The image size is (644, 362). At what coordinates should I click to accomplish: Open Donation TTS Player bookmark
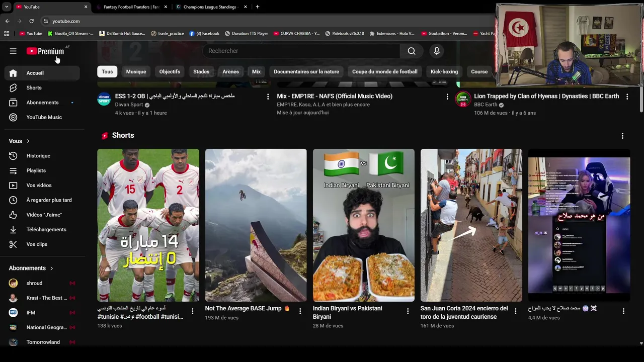(x=246, y=34)
